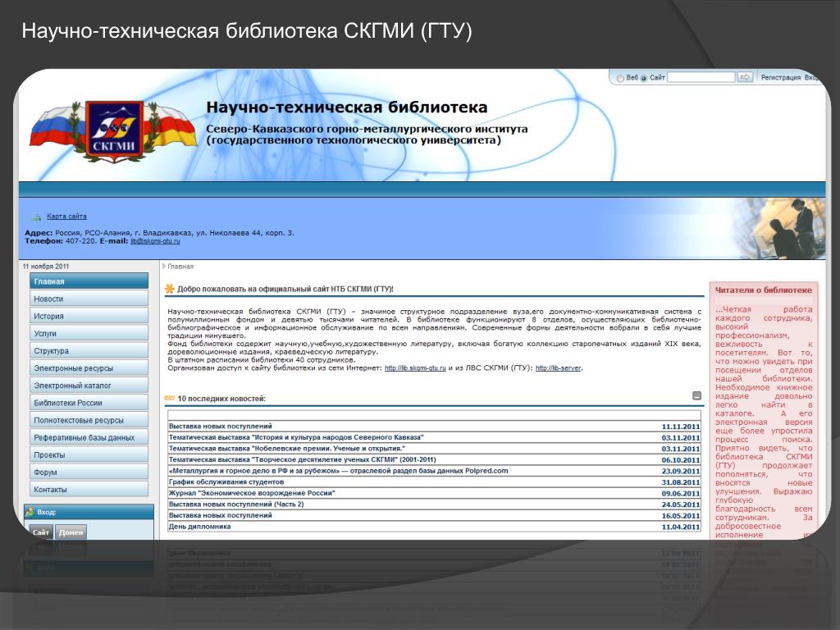Image resolution: width=840 pixels, height=630 pixels.
Task: Open the 'Электронные ресурсы' menu item
Action: pos(89,368)
